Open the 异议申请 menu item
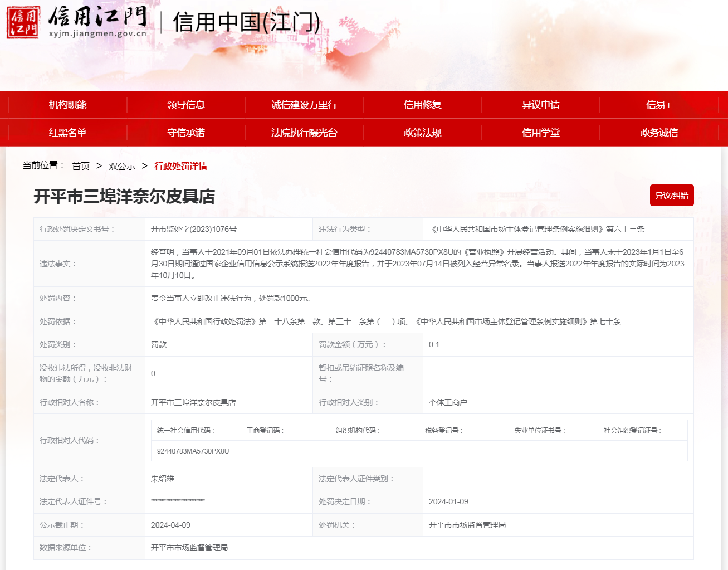This screenshot has height=570, width=728. coord(541,105)
